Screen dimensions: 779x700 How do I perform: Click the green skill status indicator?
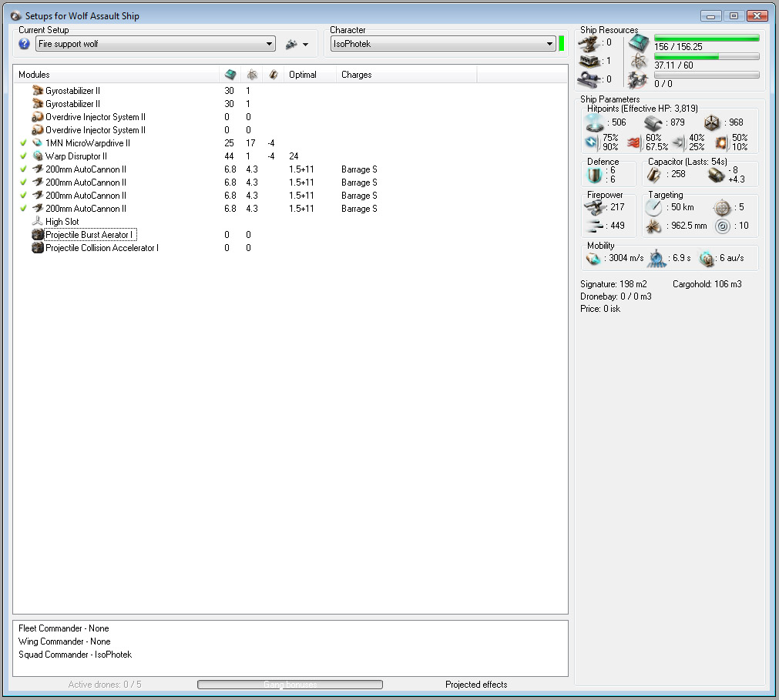click(562, 44)
